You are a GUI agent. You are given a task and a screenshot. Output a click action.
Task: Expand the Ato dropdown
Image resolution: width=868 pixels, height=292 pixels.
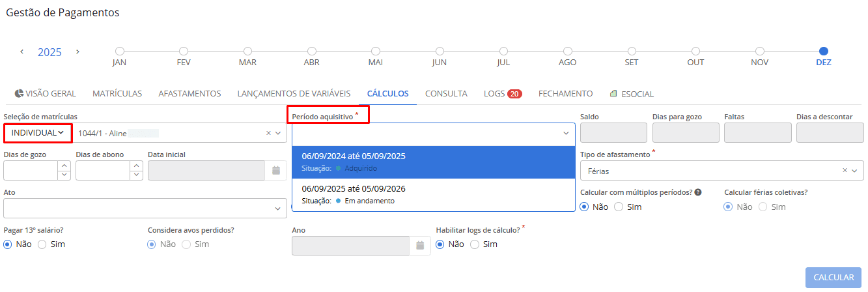pos(277,209)
